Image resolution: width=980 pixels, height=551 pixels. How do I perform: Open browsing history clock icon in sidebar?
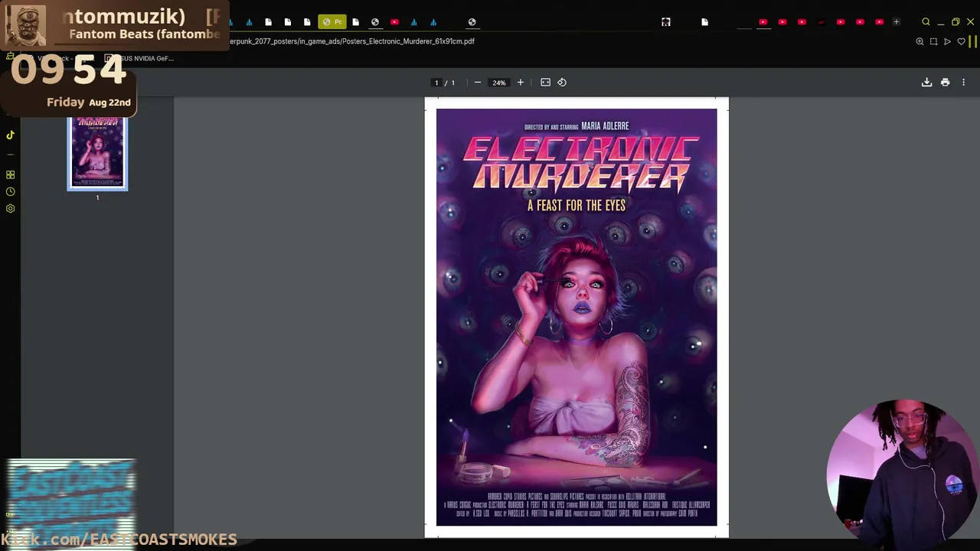click(x=11, y=191)
